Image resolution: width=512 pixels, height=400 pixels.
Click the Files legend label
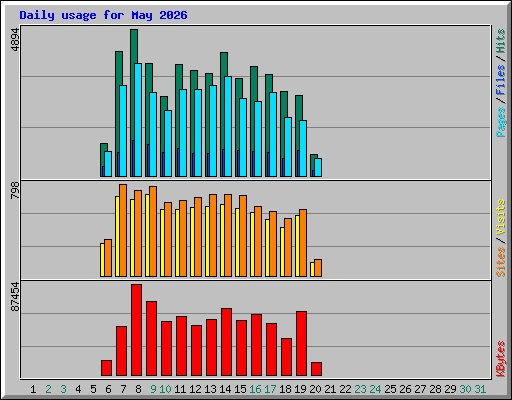pyautogui.click(x=500, y=80)
